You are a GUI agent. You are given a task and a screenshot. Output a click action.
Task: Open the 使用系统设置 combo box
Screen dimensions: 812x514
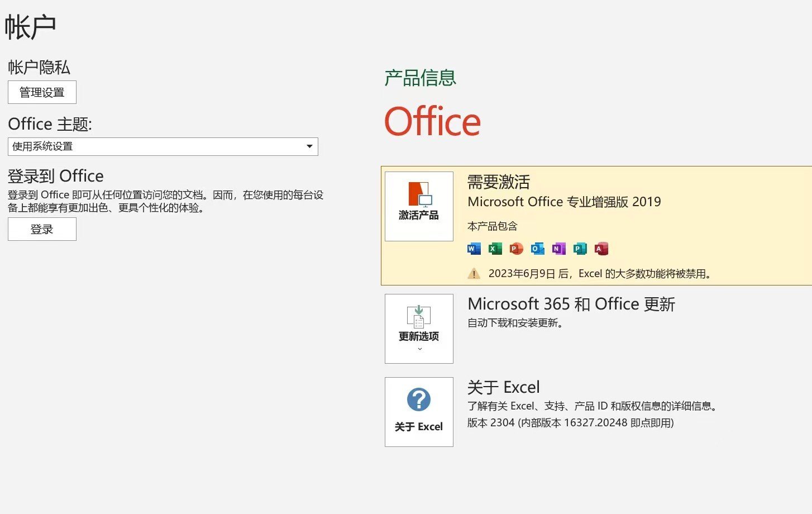pyautogui.click(x=162, y=146)
